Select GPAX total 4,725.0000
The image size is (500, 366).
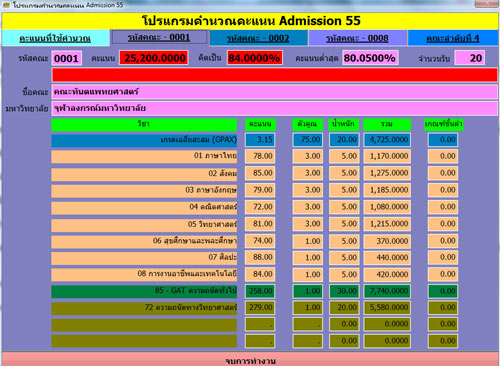point(387,140)
